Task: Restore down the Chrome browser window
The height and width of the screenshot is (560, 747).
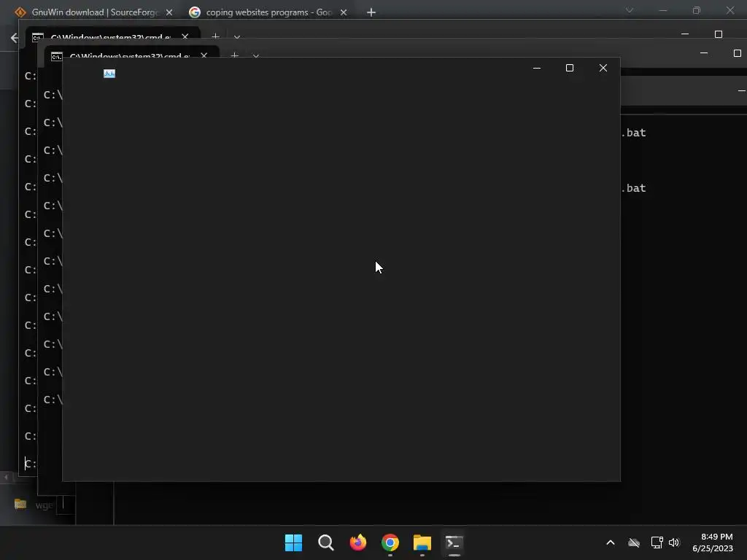Action: click(x=697, y=10)
